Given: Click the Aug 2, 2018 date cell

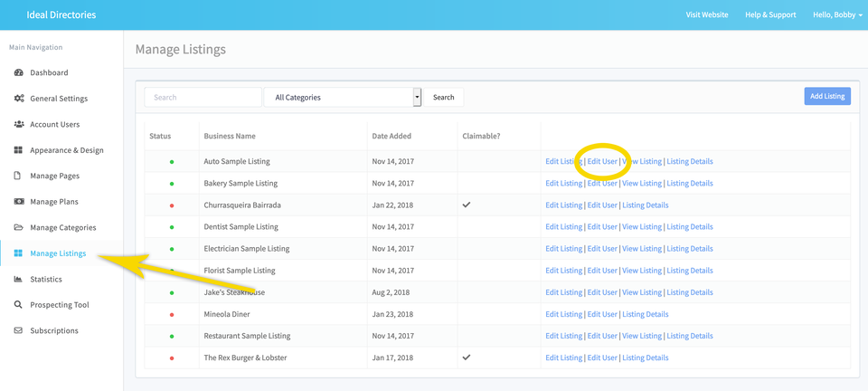Looking at the screenshot, I should tap(391, 292).
